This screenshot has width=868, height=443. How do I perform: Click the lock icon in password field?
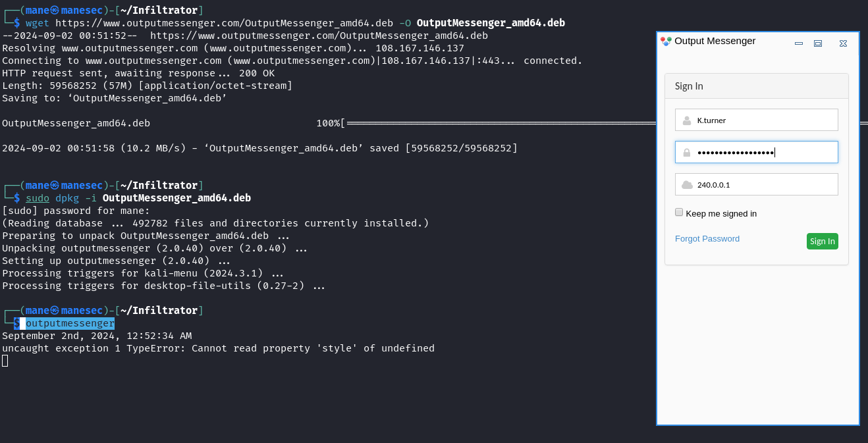click(687, 153)
